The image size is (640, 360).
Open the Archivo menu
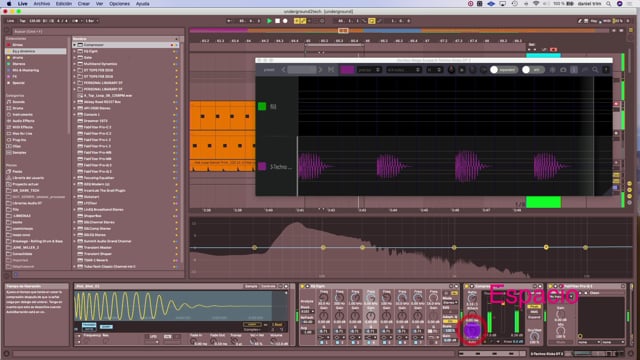(42, 4)
